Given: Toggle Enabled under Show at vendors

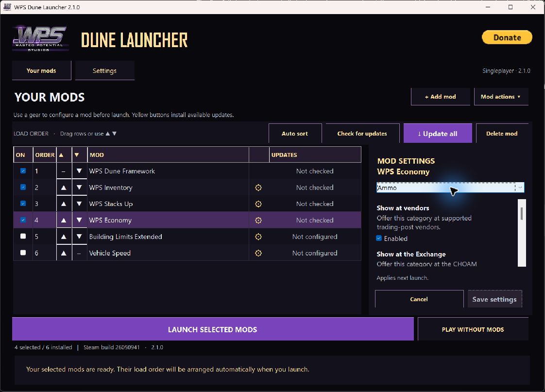Looking at the screenshot, I should 379,239.
